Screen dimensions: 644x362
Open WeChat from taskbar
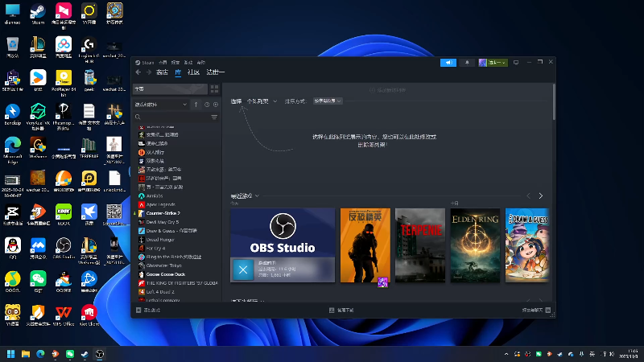[70, 354]
